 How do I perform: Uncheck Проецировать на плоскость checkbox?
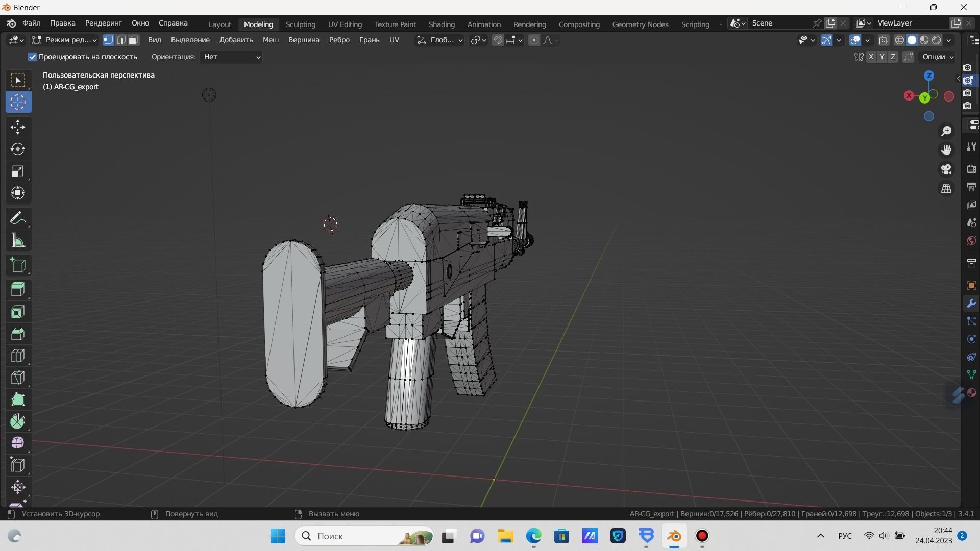click(33, 57)
